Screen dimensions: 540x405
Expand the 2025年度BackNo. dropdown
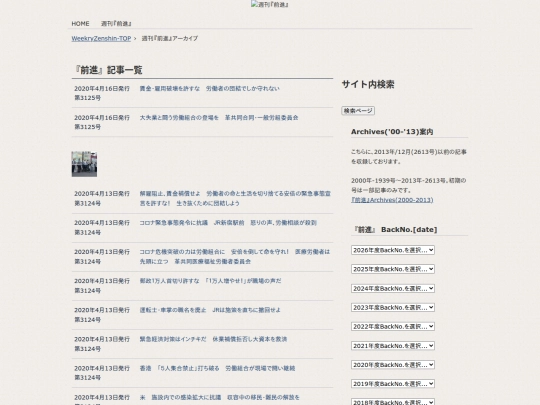coord(393,269)
